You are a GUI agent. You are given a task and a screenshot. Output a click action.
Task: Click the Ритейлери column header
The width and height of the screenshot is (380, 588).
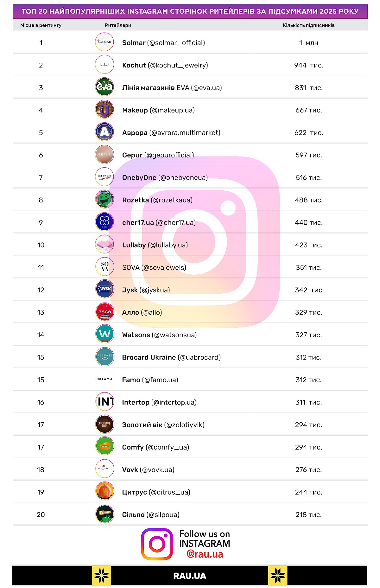tap(118, 25)
